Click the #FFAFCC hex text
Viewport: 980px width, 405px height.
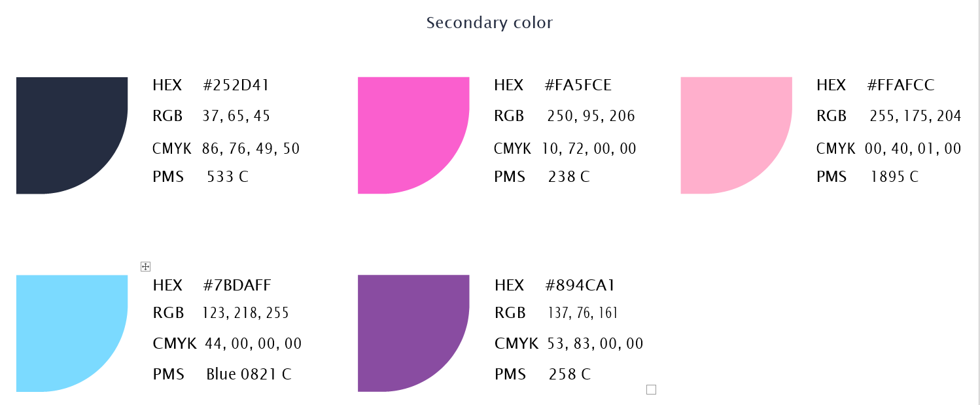(901, 85)
